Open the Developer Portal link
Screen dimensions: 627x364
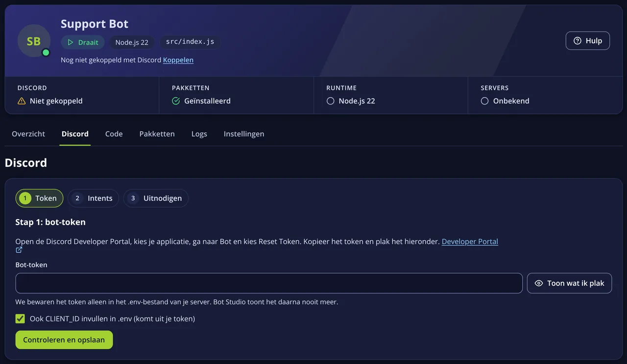[x=470, y=242]
